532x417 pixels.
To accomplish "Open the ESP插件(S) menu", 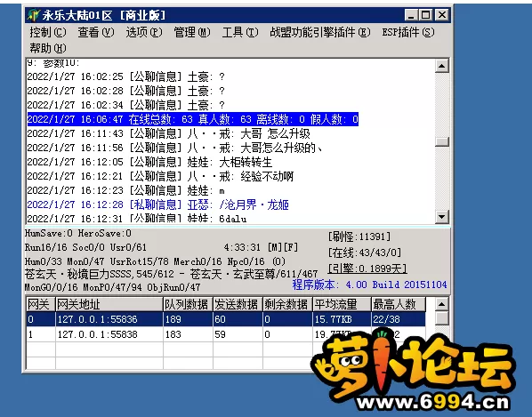I will [x=408, y=32].
